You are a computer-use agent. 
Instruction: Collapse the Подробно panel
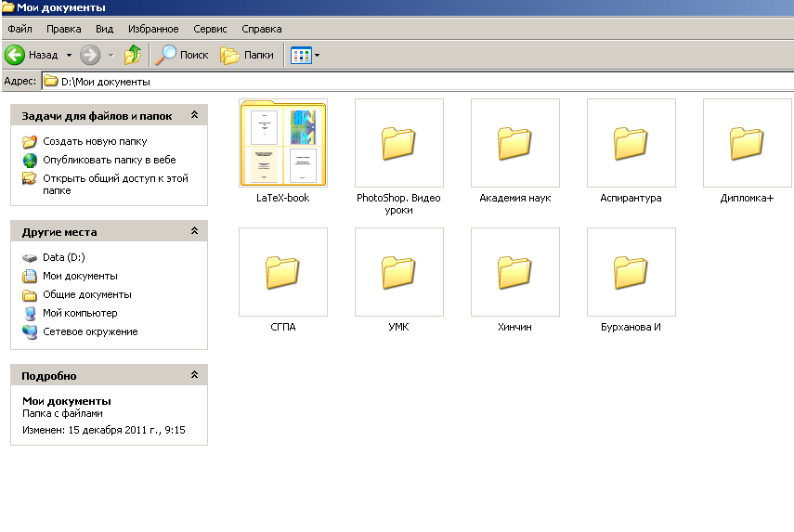194,374
